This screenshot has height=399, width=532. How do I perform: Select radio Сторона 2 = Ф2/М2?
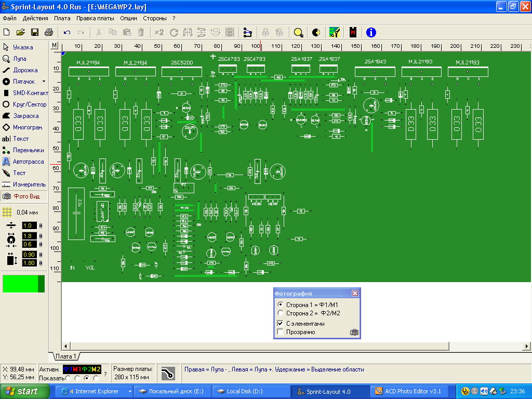[x=280, y=313]
